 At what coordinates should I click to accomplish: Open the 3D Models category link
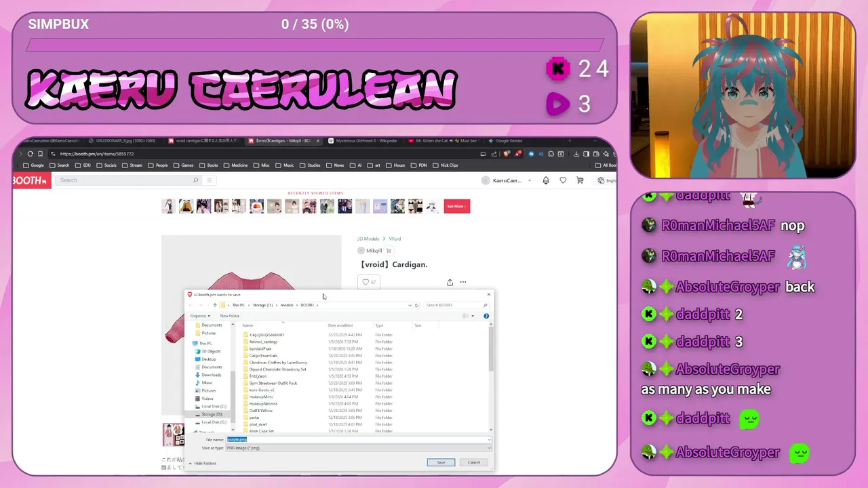pos(368,239)
